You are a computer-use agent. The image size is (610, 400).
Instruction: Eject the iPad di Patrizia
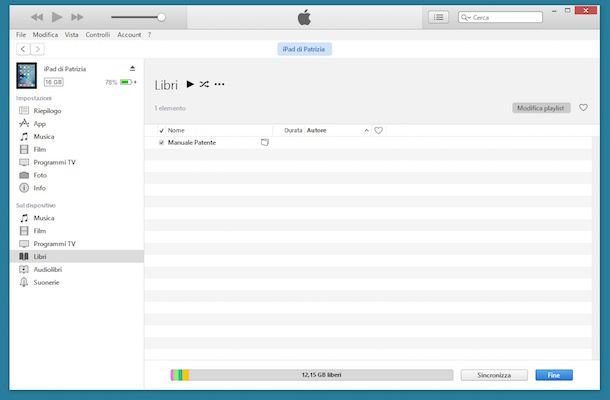(x=132, y=68)
